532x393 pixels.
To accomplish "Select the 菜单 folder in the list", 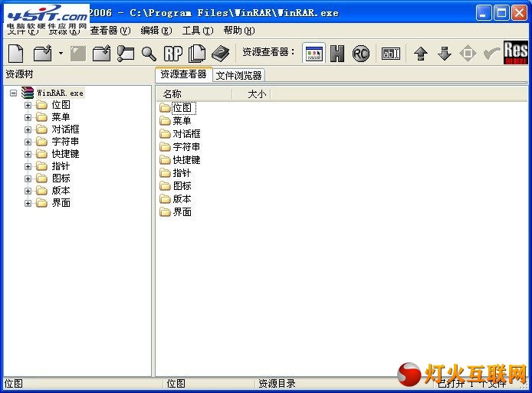I will pos(176,121).
